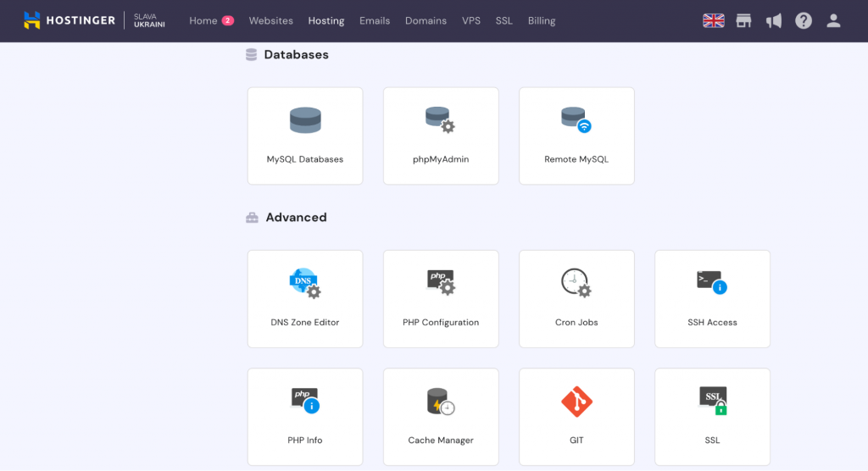
Task: Click the Hostinger logo
Action: click(70, 20)
